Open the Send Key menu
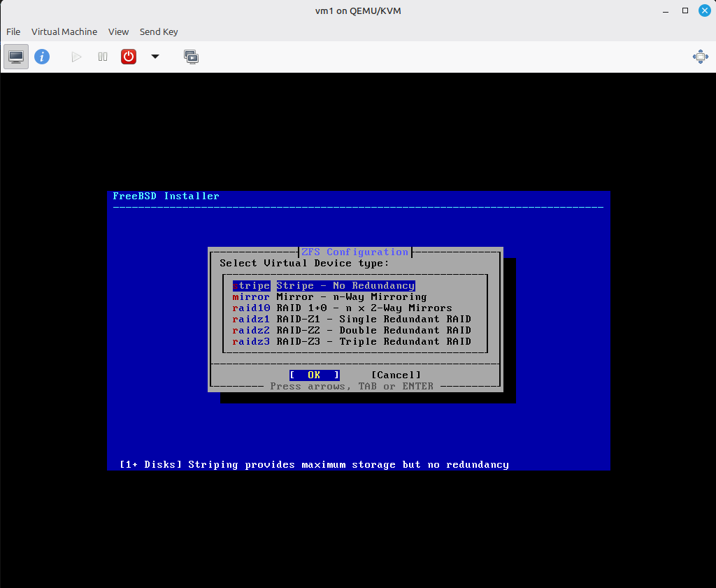Image resolution: width=716 pixels, height=588 pixels. point(159,31)
